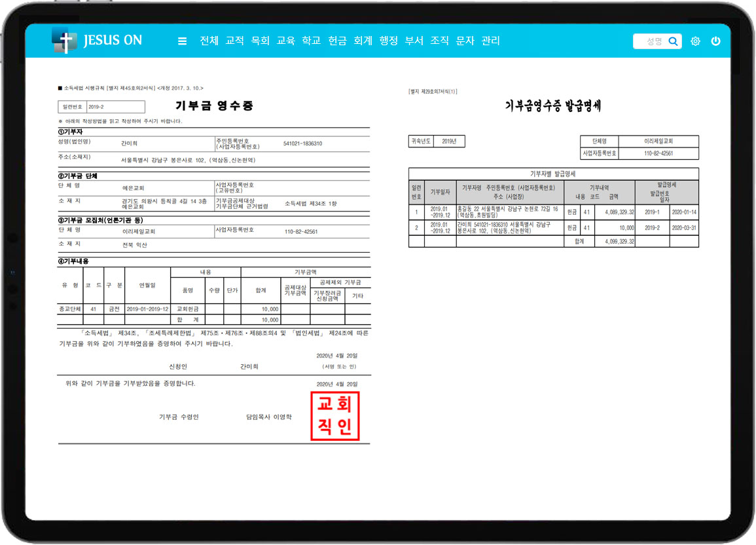Click 부서 in the navigation bar
Screen dimensions: 756x545
click(x=414, y=41)
